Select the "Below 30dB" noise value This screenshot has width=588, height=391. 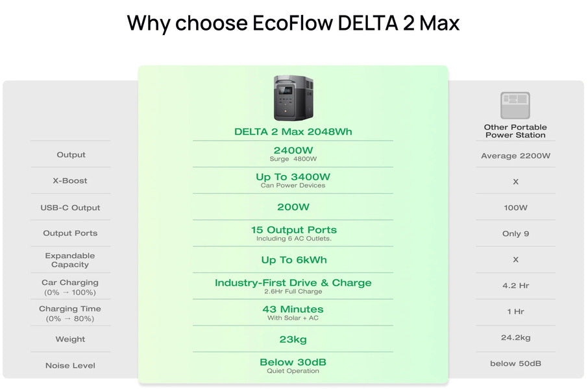[x=293, y=362]
